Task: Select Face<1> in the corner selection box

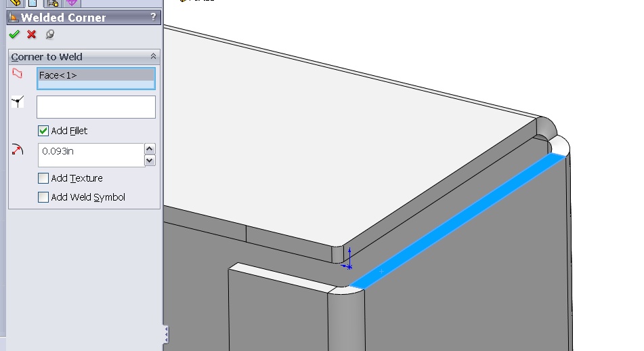Action: pos(96,75)
